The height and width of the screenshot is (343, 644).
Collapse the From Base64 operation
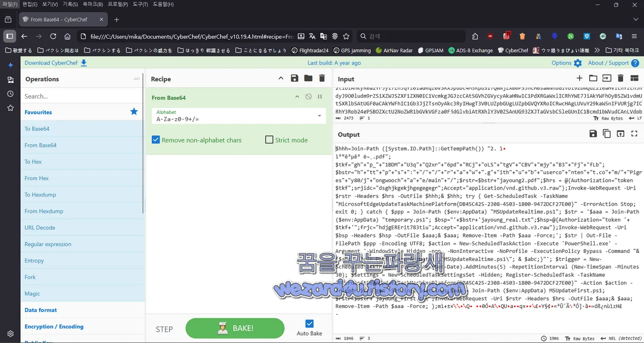297,97
